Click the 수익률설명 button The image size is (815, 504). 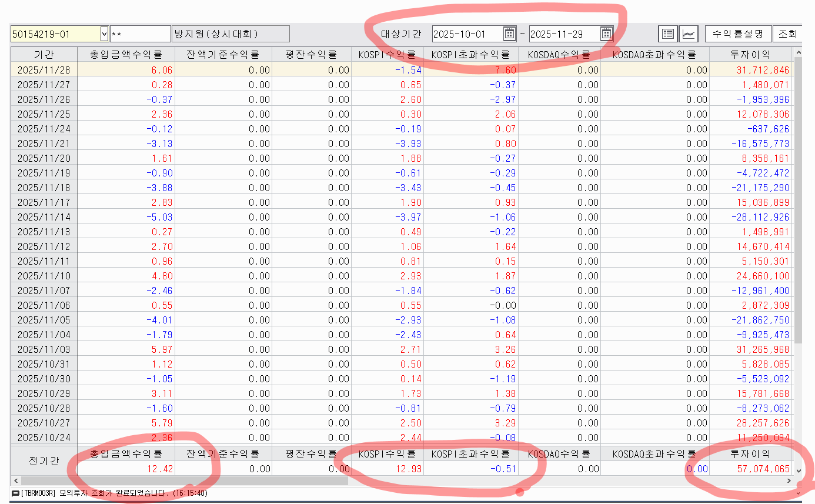(x=737, y=34)
